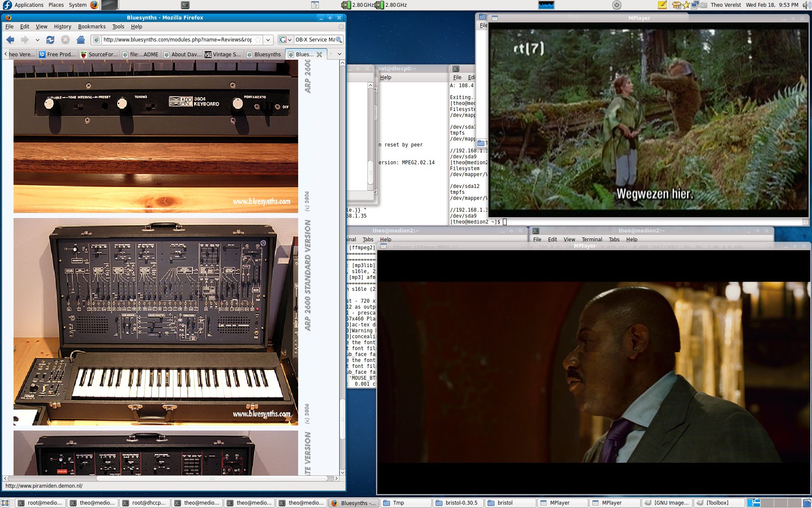Open Firefox File menu
The image size is (812, 508).
pos(9,26)
